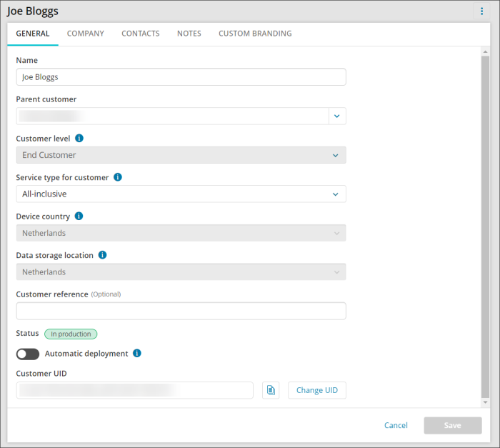Screen dimensions: 500x448
Task: Click the Automatic deployment info icon
Action: point(137,353)
